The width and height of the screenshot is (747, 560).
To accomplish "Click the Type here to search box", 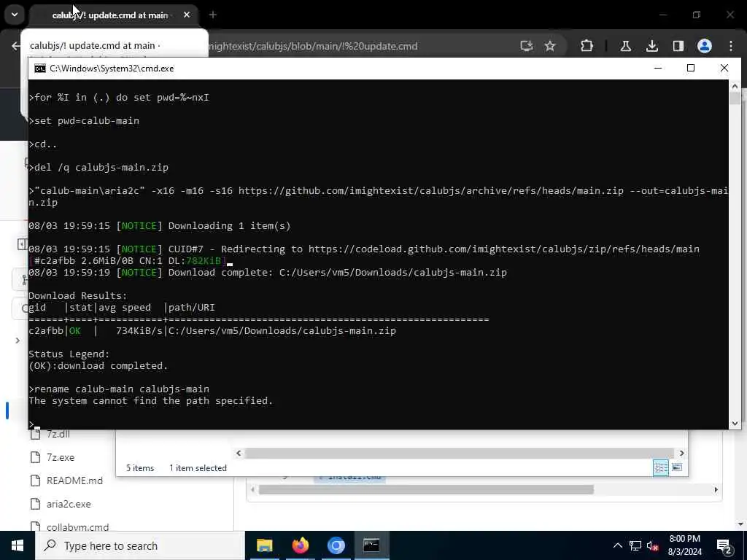I will pos(139,545).
